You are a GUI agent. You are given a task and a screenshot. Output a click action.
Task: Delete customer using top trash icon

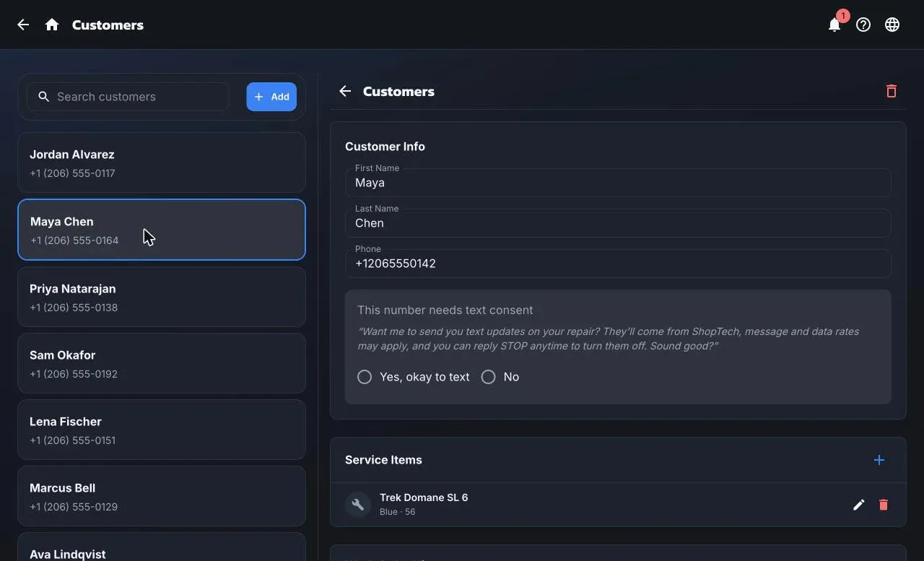coord(892,91)
